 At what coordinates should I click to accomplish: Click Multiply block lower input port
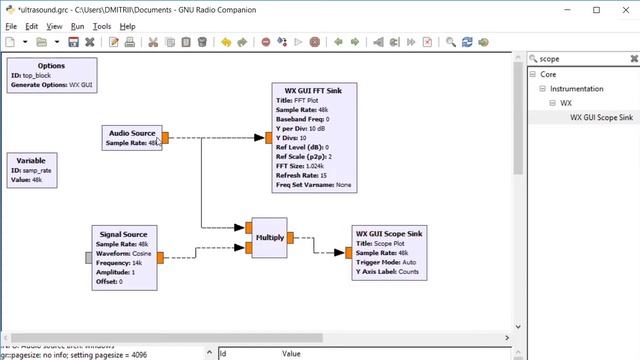249,247
